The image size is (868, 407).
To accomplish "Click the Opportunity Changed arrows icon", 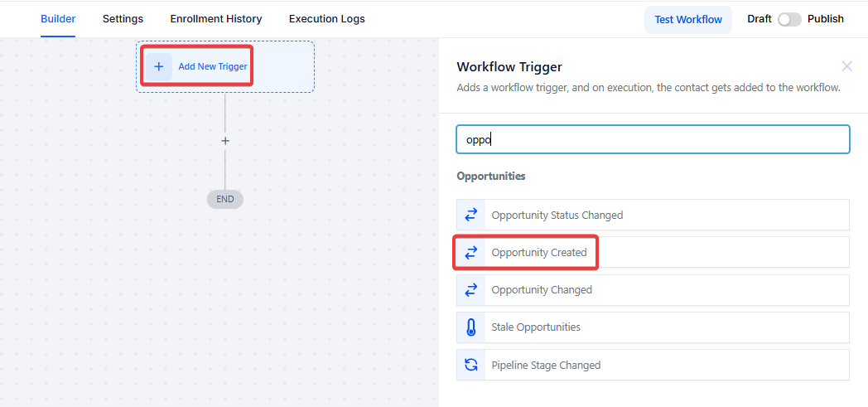I will (x=471, y=290).
